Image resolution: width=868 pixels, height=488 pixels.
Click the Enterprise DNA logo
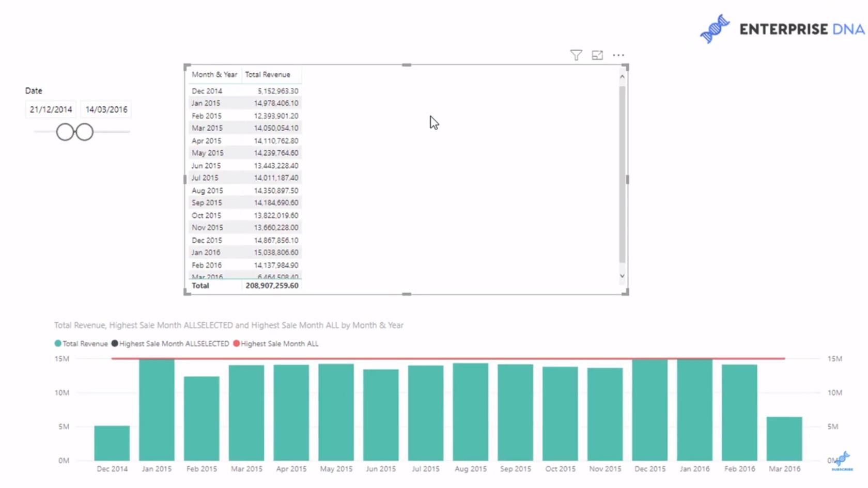pyautogui.click(x=782, y=29)
